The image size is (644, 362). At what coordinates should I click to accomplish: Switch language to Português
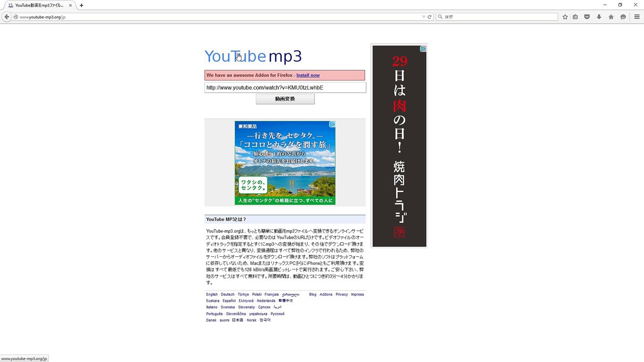[x=214, y=314]
